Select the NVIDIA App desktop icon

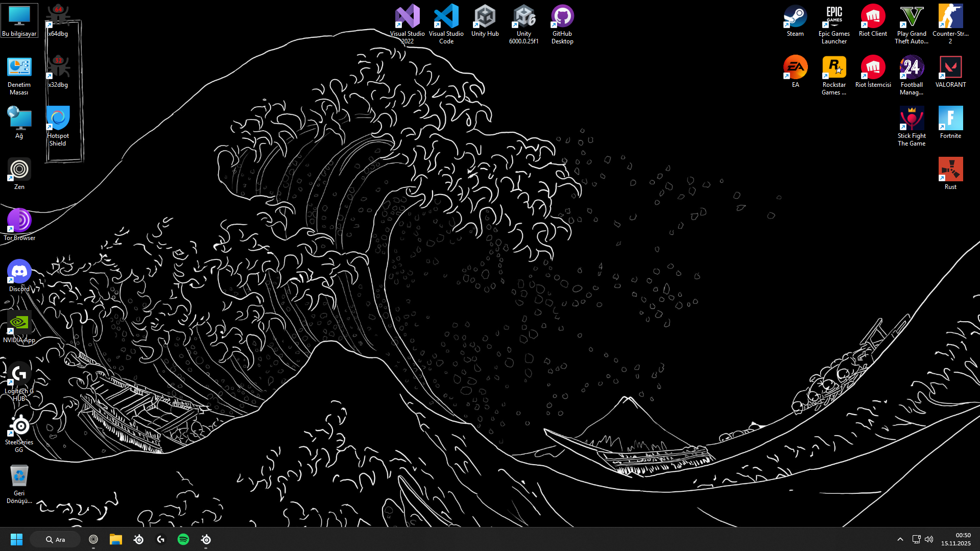click(x=19, y=327)
